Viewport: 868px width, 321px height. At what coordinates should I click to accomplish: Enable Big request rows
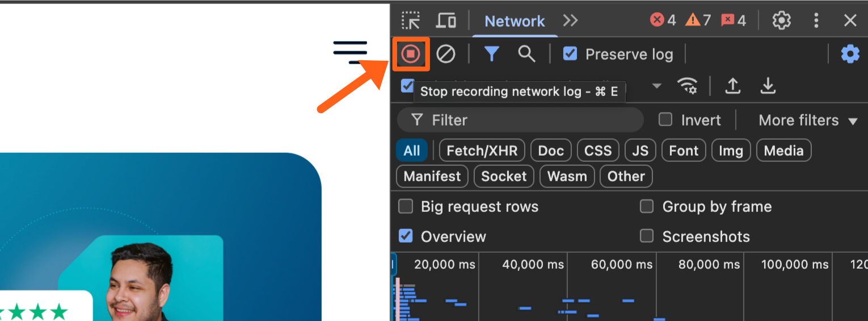point(406,206)
